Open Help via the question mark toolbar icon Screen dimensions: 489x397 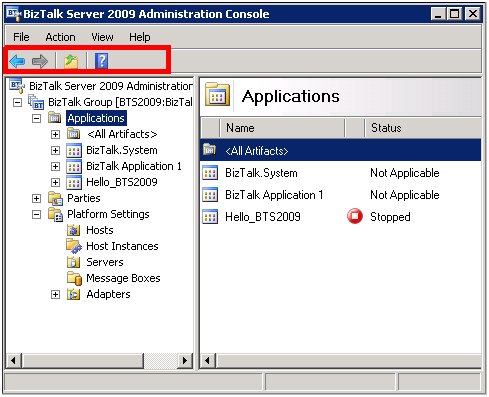(102, 61)
